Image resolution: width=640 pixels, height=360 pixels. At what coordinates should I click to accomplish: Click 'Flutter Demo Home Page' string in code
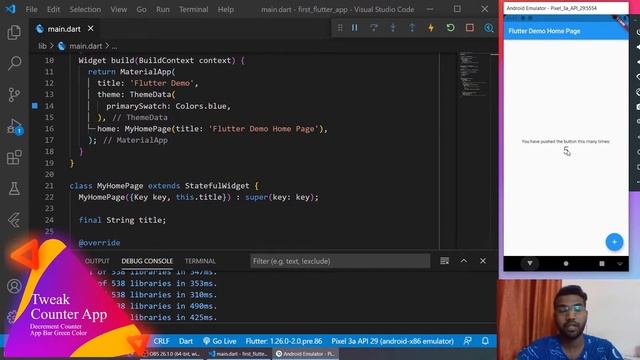coord(263,129)
